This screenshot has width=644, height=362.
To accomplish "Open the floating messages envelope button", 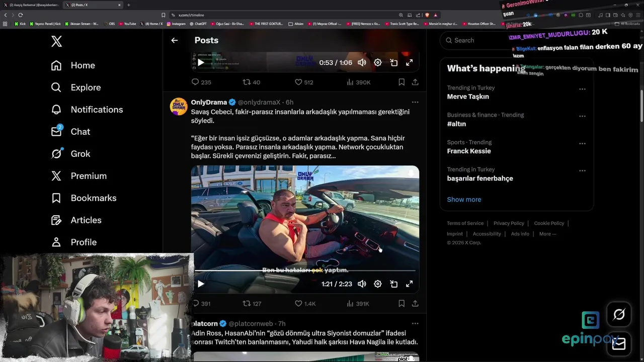I will (619, 343).
